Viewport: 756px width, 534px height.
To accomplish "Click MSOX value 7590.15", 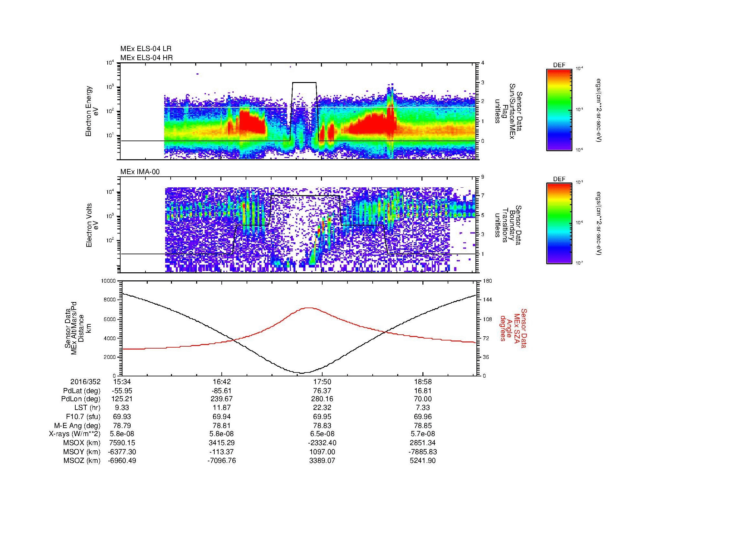I will click(122, 443).
